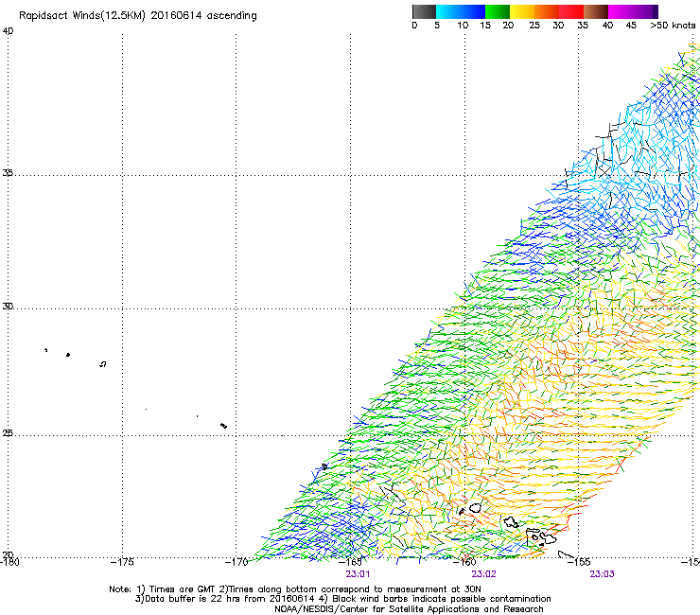Click the longitude axis label "-170"
Screen dimensions: 700x615
coord(236,562)
